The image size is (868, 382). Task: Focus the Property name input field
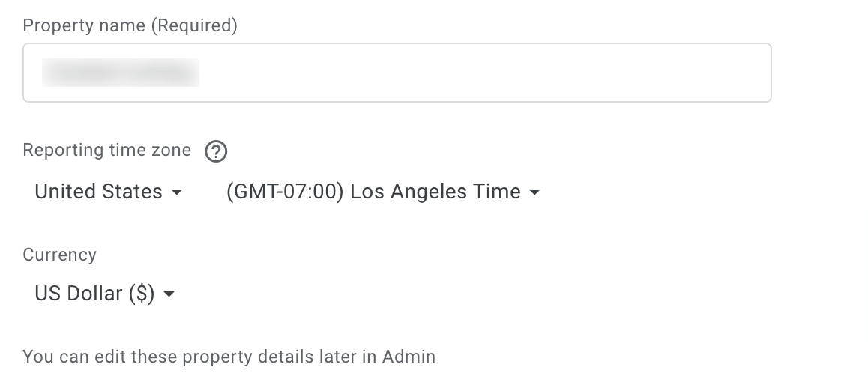(397, 73)
